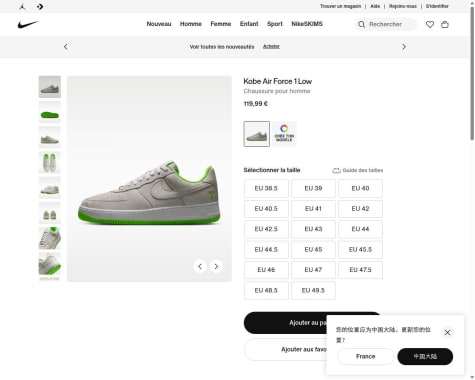Click Ajouter au panier button

313,323
